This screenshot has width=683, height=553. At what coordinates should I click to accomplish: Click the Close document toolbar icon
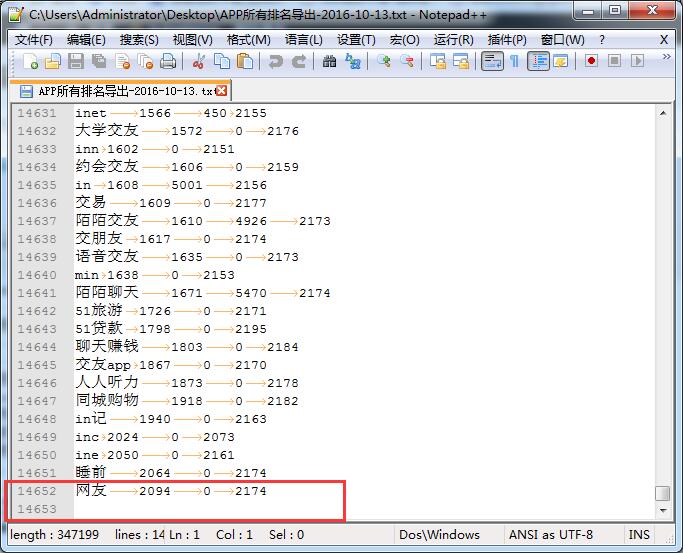click(122, 61)
